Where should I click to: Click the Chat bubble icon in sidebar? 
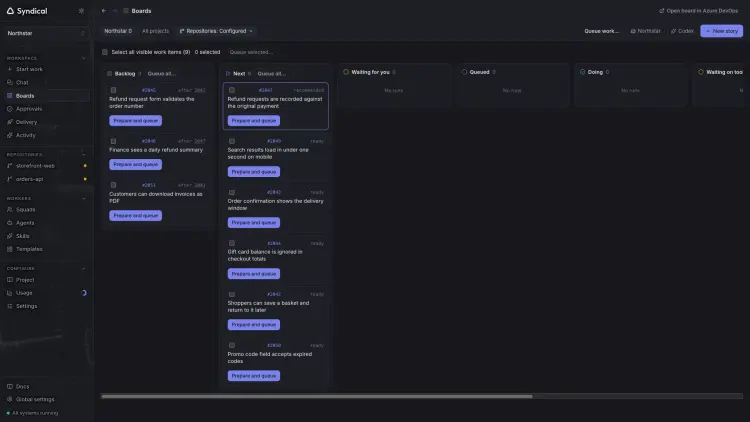[10, 82]
